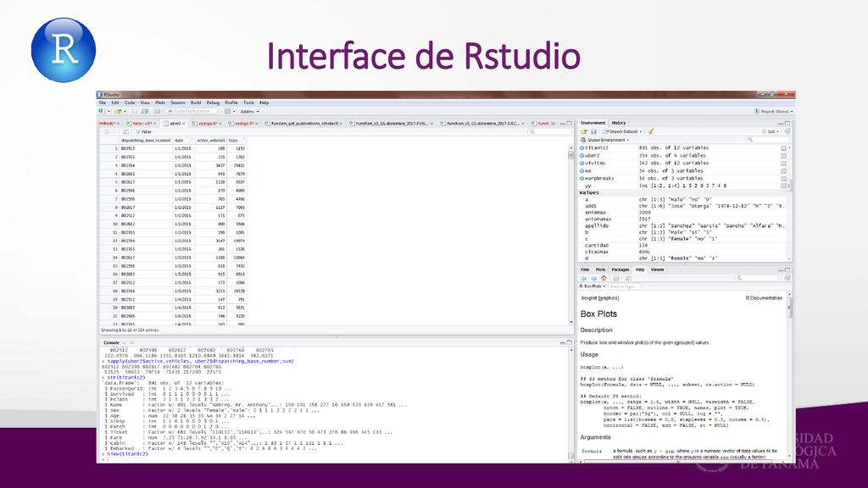This screenshot has height=488, width=868.
Task: Switch to the Packages tab
Action: [x=620, y=269]
